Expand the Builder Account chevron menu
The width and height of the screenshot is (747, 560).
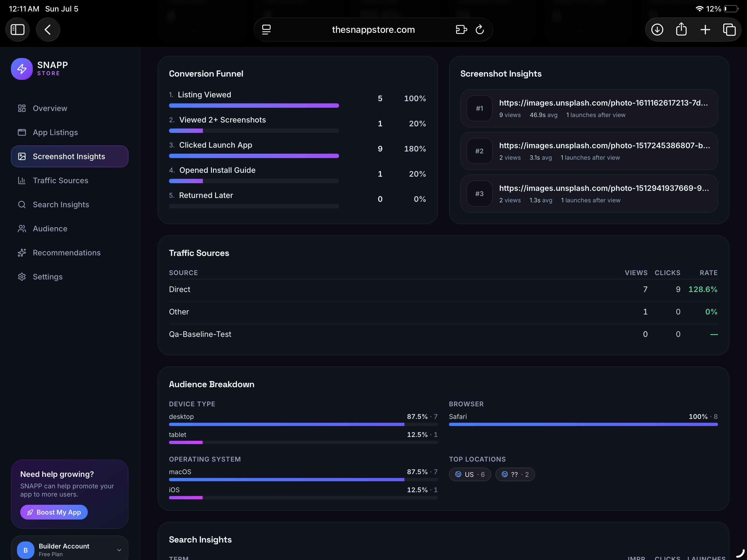119,550
